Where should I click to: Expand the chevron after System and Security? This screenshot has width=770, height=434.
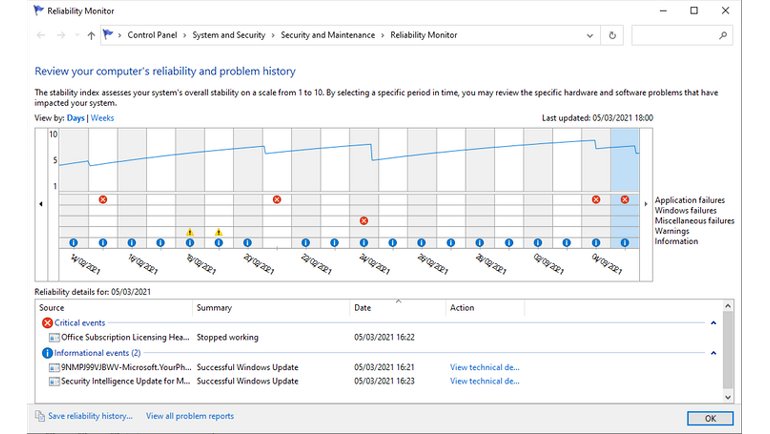pos(273,35)
